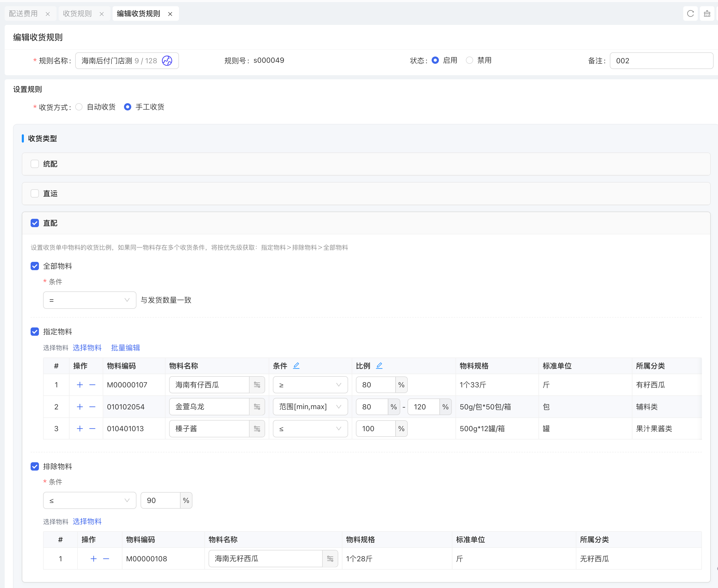
Task: Click the 备注 input field containing 002
Action: pos(661,61)
